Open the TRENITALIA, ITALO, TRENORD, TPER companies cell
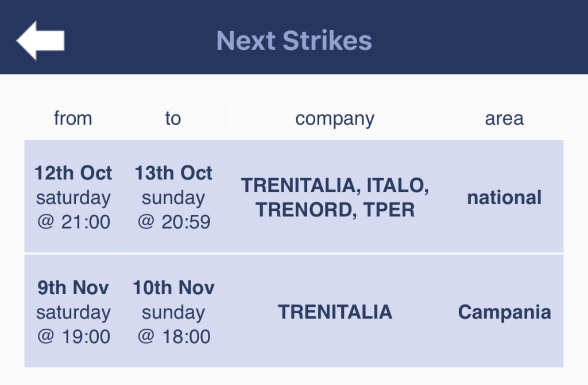The width and height of the screenshot is (588, 385). click(335, 197)
